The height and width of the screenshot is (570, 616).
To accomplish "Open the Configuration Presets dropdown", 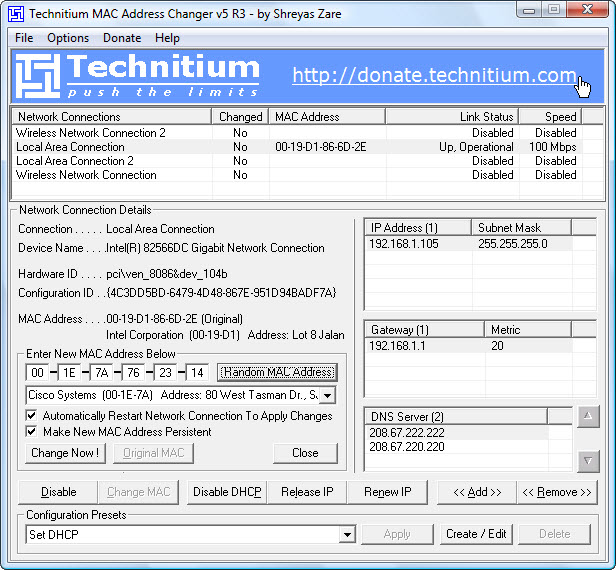I will click(x=347, y=534).
